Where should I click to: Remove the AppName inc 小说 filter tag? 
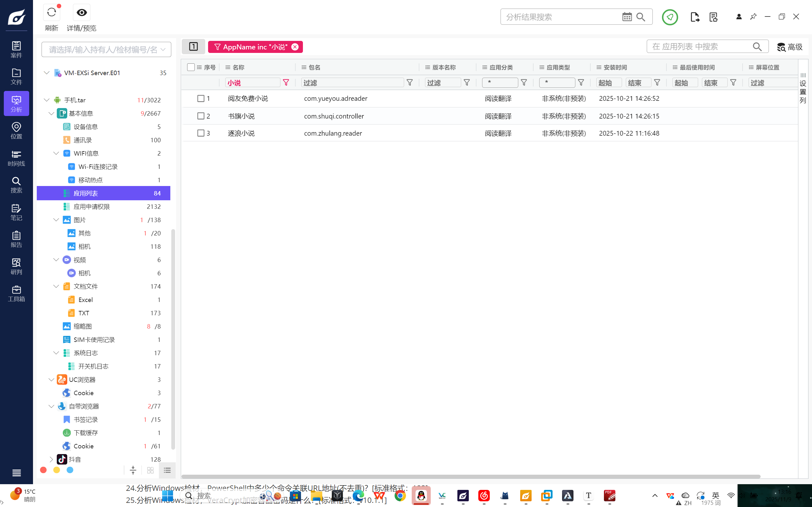(x=295, y=47)
